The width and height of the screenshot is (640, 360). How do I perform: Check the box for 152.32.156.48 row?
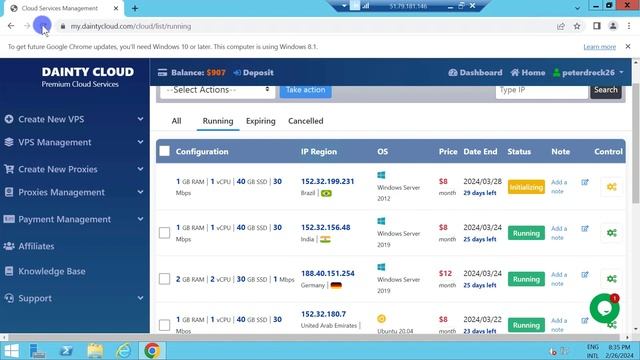pyautogui.click(x=164, y=233)
